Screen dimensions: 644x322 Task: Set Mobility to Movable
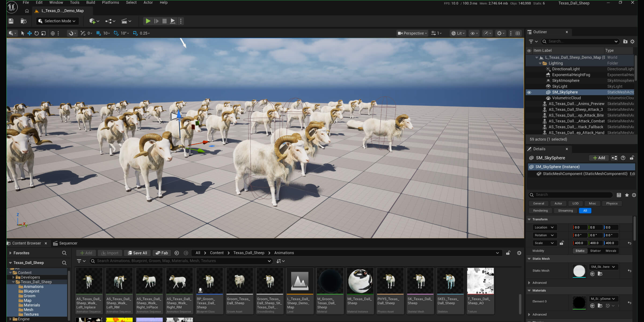click(x=611, y=251)
